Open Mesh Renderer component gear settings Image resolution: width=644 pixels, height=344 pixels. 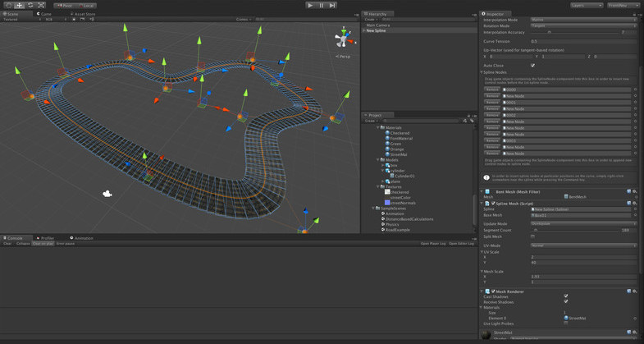[634, 291]
